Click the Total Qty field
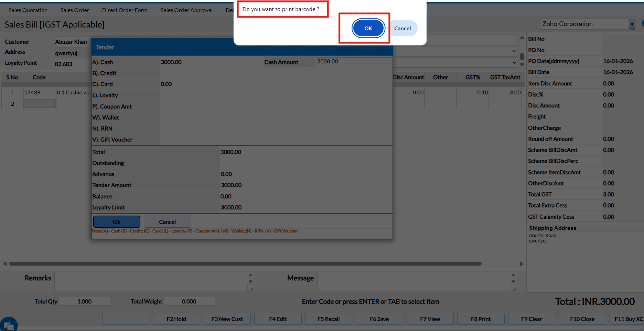This screenshot has width=644, height=331. point(84,301)
